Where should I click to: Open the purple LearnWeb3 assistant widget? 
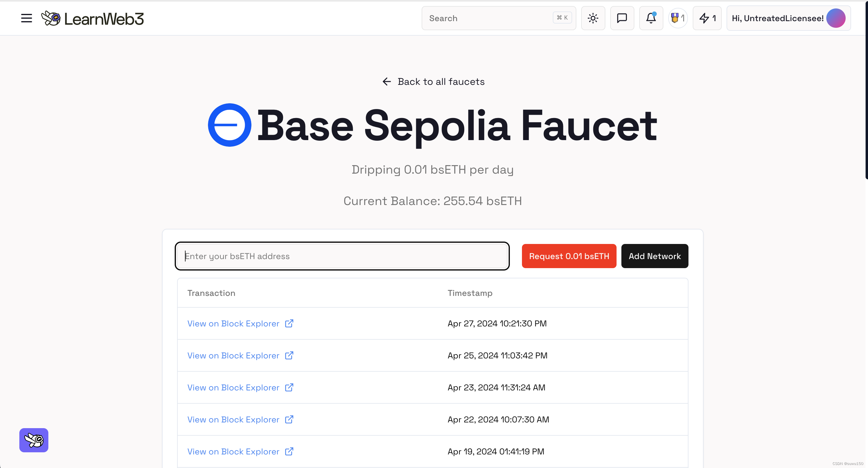pos(34,440)
